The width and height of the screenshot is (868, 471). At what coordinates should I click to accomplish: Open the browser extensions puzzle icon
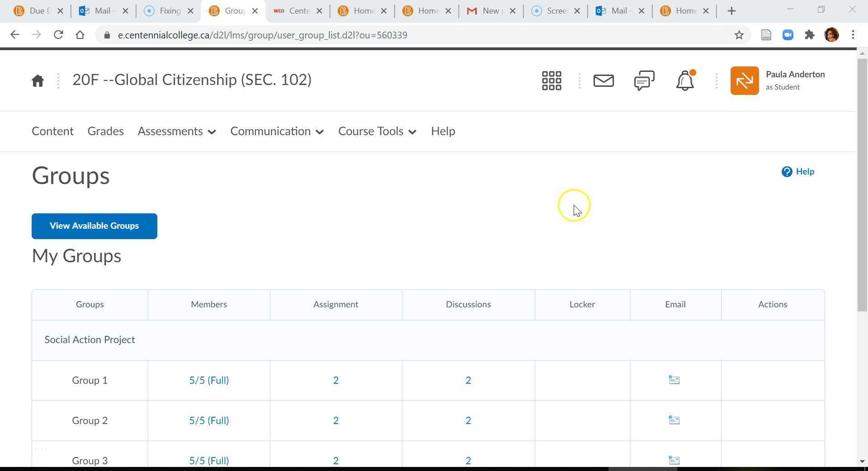click(809, 35)
